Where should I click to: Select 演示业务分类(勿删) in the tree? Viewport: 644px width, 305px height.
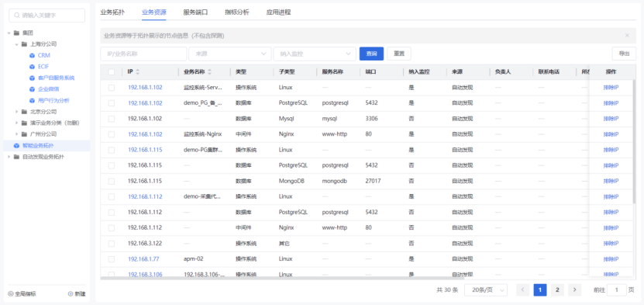point(54,123)
